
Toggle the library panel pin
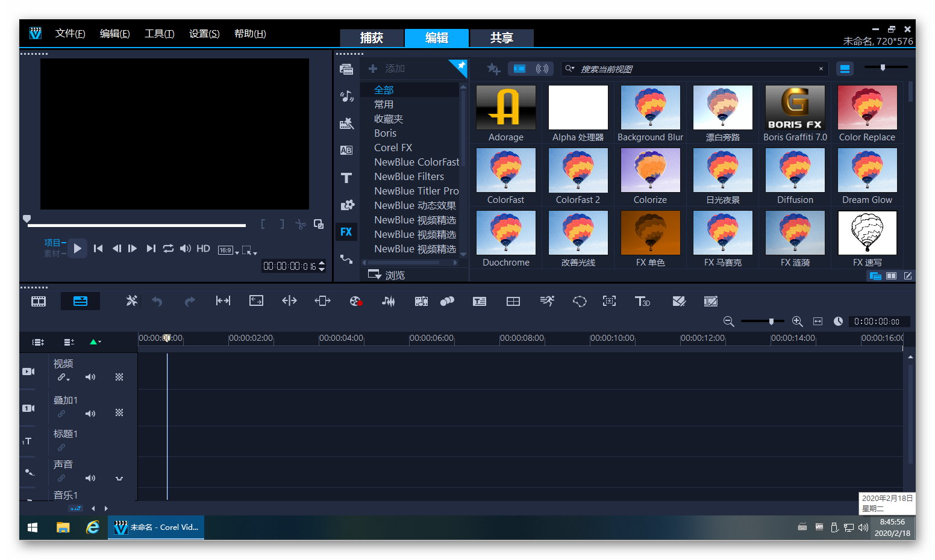(x=460, y=67)
